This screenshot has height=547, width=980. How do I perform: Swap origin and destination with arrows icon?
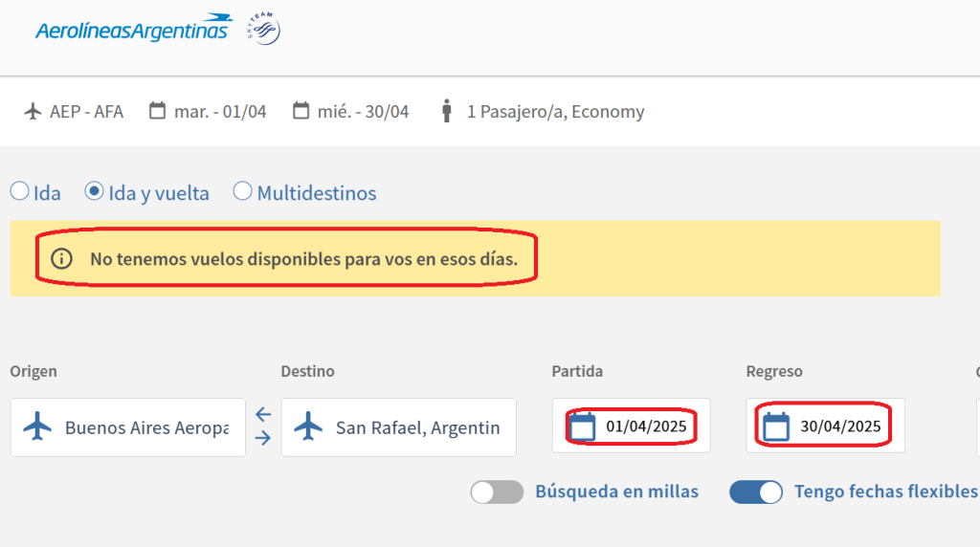pos(263,427)
